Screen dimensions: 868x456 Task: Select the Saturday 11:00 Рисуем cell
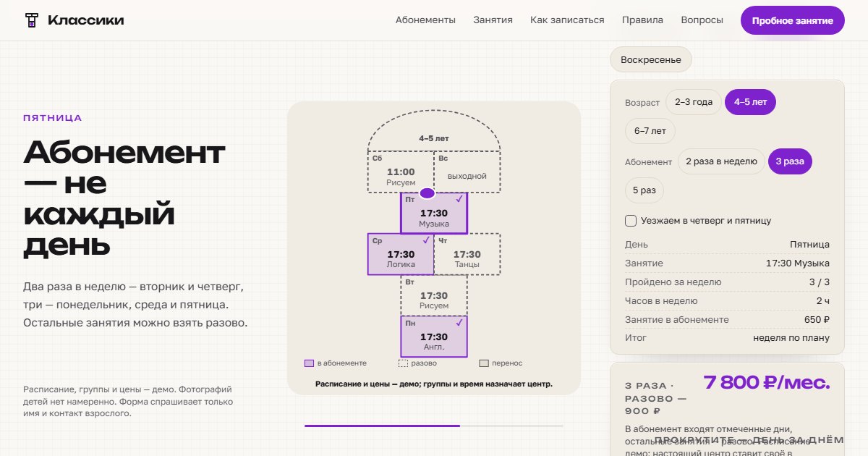(401, 172)
